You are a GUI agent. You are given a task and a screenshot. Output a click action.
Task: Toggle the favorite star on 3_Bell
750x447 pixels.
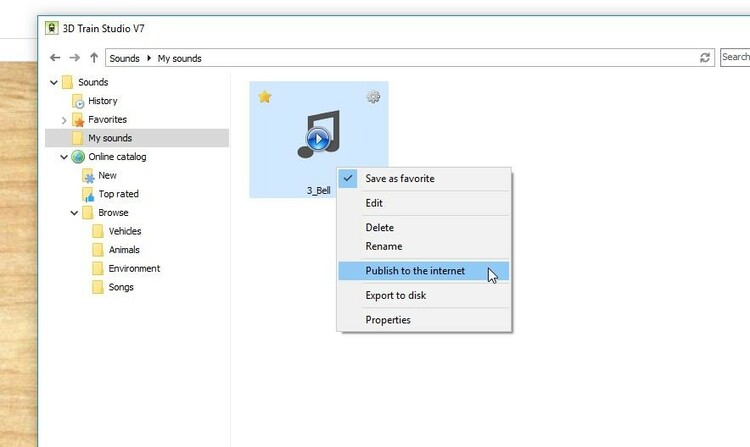click(x=265, y=97)
